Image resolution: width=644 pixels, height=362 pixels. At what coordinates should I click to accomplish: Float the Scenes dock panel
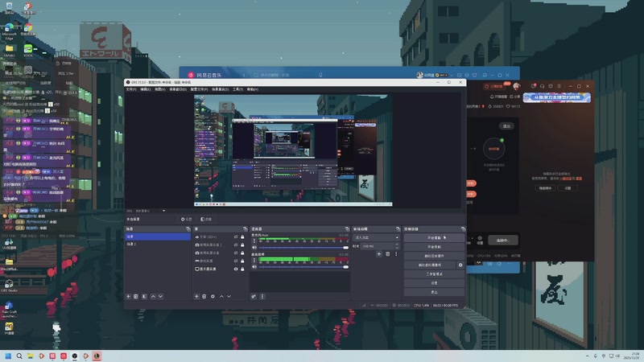coord(188,229)
